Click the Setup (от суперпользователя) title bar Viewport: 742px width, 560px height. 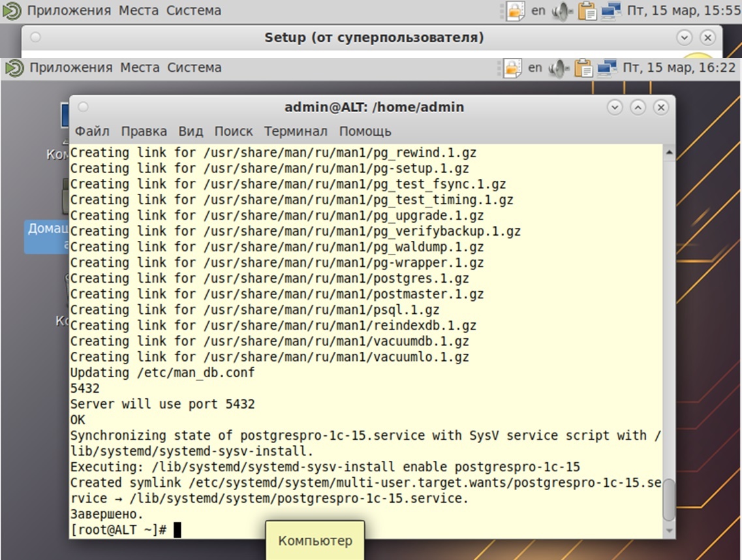[x=374, y=37]
